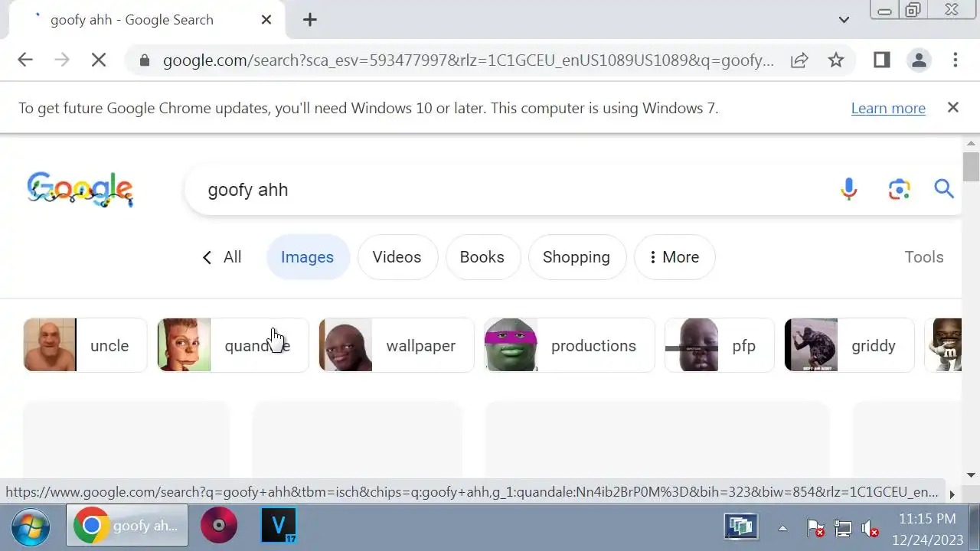Open a new tab with plus button

coord(310,20)
